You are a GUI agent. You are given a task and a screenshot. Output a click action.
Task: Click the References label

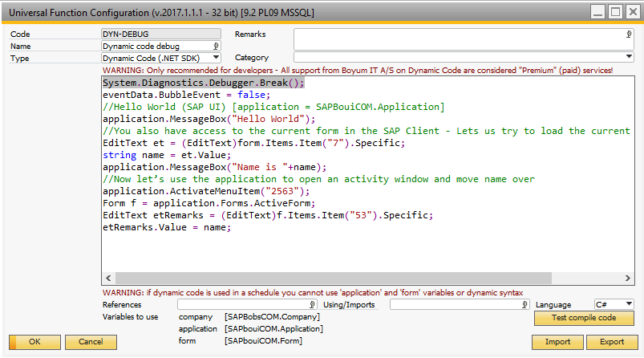point(122,304)
